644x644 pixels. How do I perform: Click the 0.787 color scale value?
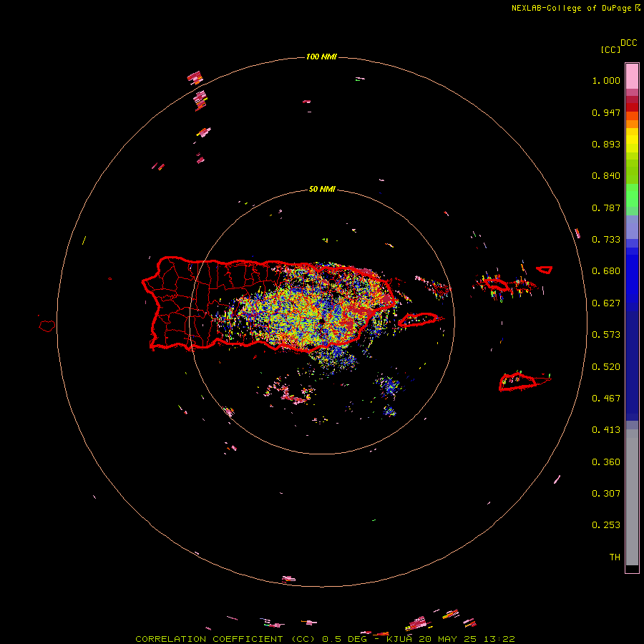tap(606, 208)
